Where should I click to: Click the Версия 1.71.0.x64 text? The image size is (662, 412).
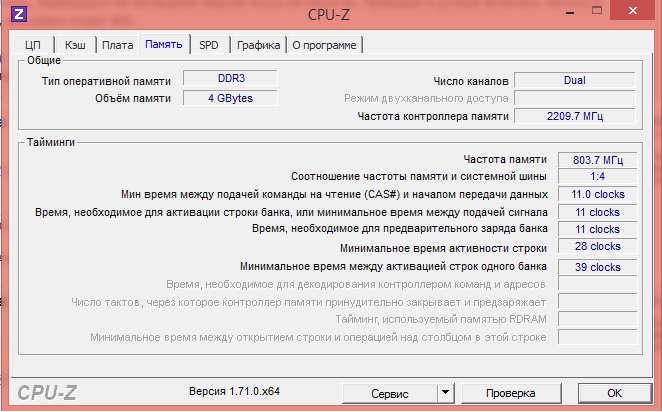tap(234, 391)
